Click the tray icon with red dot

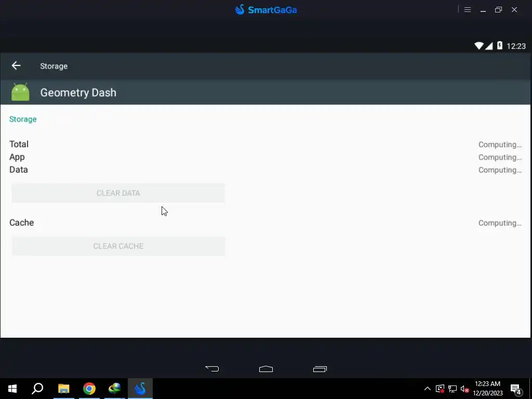(x=440, y=389)
